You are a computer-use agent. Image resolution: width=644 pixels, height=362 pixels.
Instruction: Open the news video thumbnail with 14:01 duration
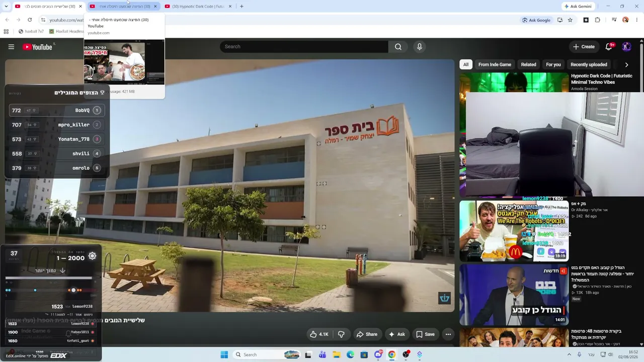tap(514, 295)
